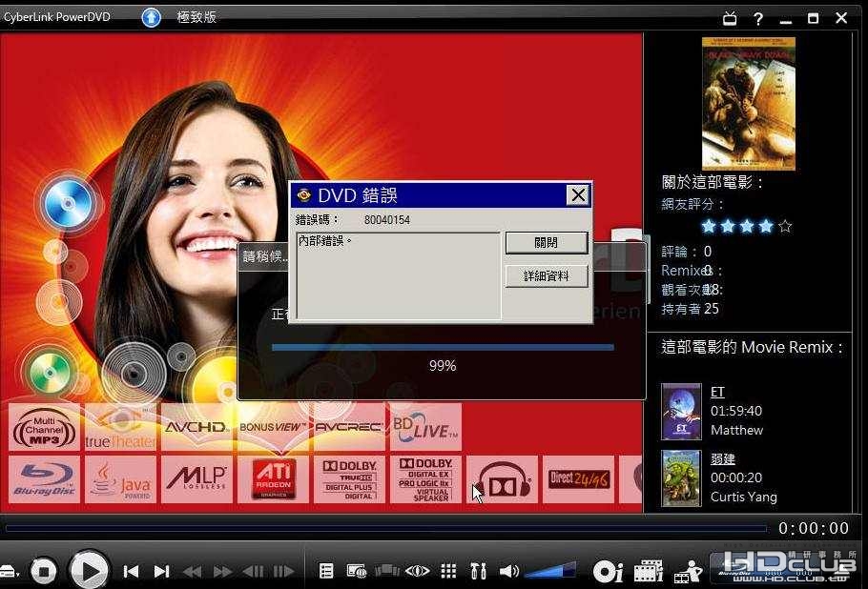Image resolution: width=868 pixels, height=589 pixels.
Task: Open the configuration tools icon
Action: tap(478, 571)
